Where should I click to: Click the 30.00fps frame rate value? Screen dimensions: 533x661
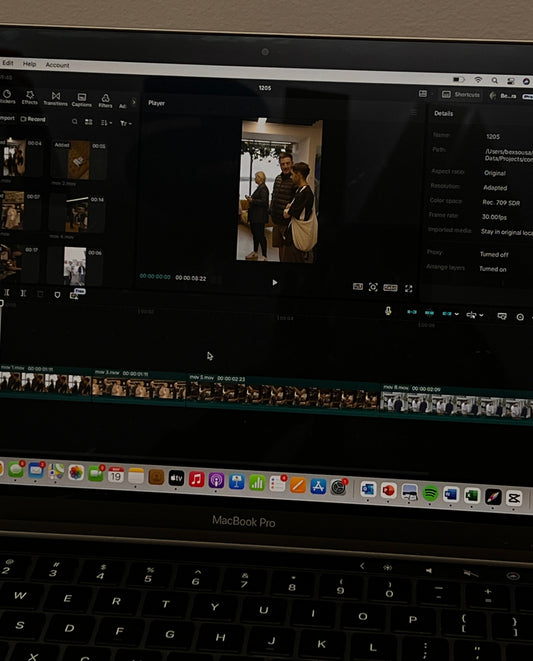494,217
